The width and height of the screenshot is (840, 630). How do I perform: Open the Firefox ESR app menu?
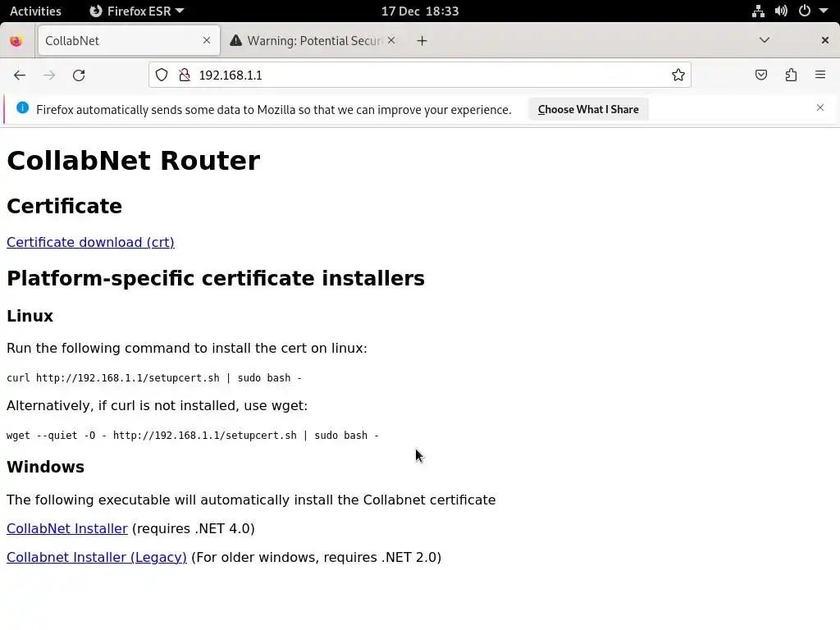[136, 11]
